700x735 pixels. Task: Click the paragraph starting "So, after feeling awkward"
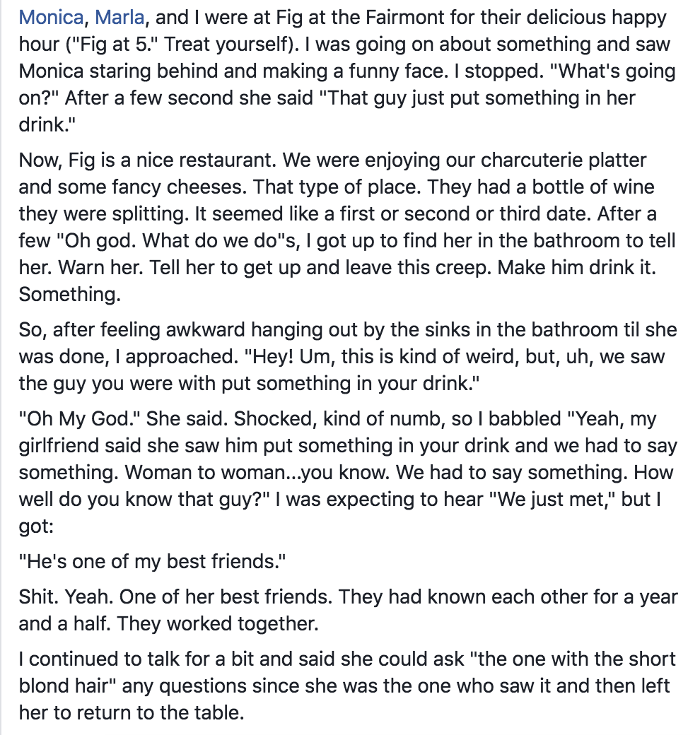click(346, 356)
